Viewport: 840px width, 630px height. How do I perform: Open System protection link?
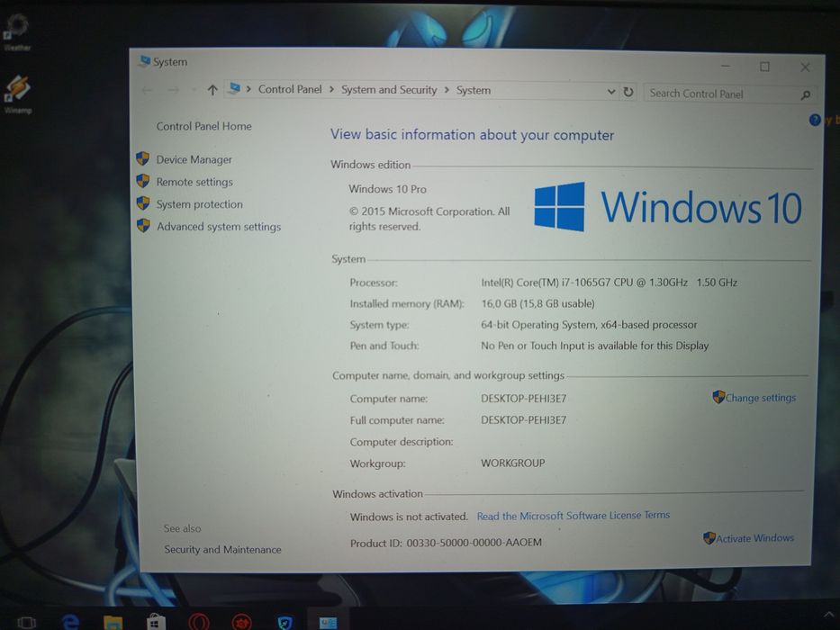tap(199, 204)
